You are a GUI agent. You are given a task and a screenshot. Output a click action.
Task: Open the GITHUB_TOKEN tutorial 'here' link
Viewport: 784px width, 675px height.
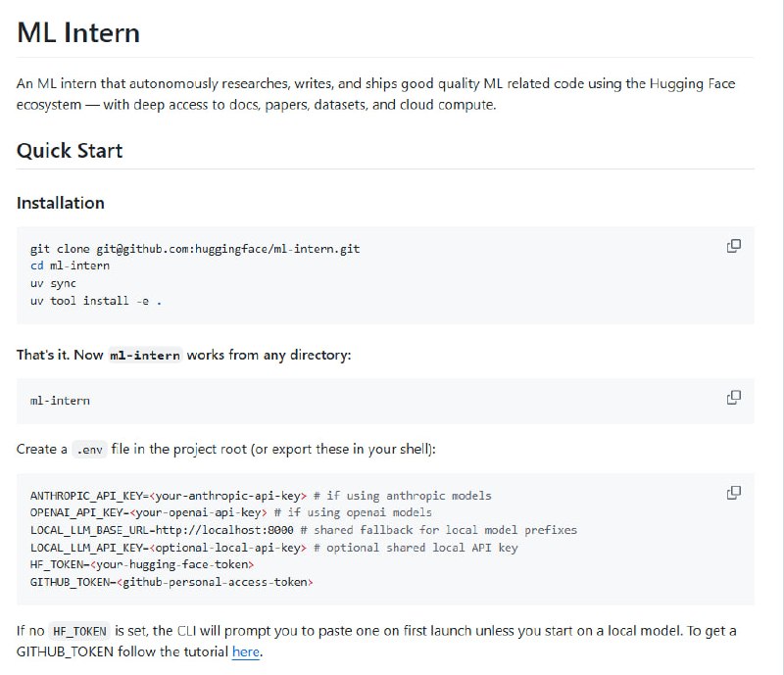[246, 651]
